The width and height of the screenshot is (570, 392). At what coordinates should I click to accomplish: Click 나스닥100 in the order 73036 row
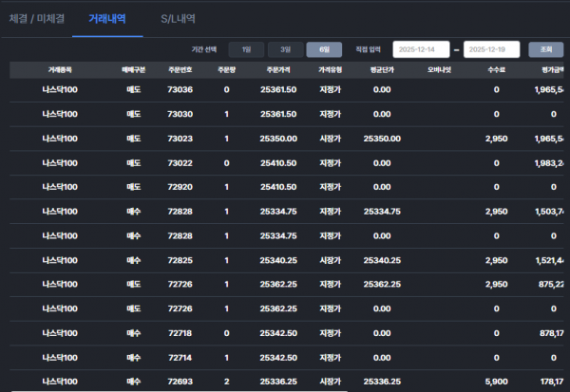(60, 90)
